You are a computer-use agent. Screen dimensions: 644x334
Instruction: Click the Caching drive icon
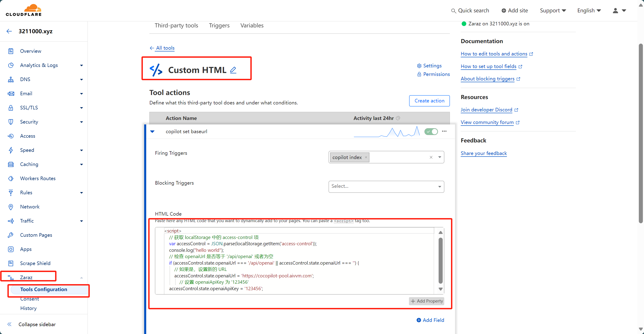click(11, 164)
